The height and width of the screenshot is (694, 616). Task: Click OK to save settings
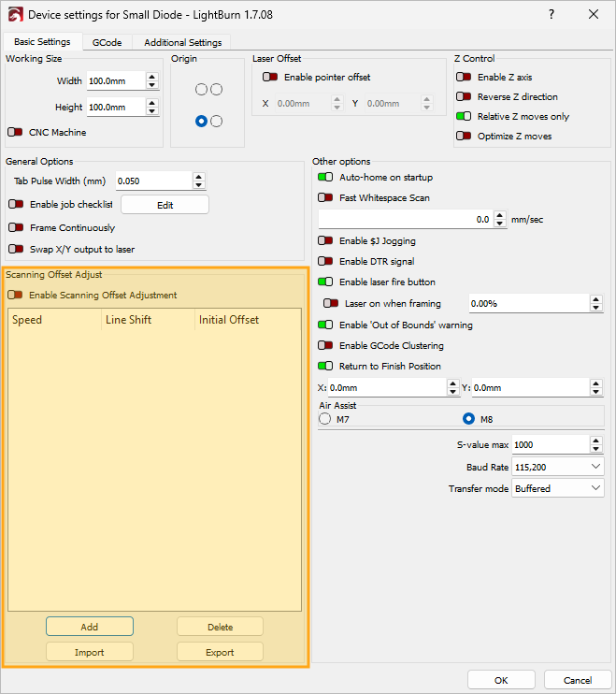click(501, 680)
